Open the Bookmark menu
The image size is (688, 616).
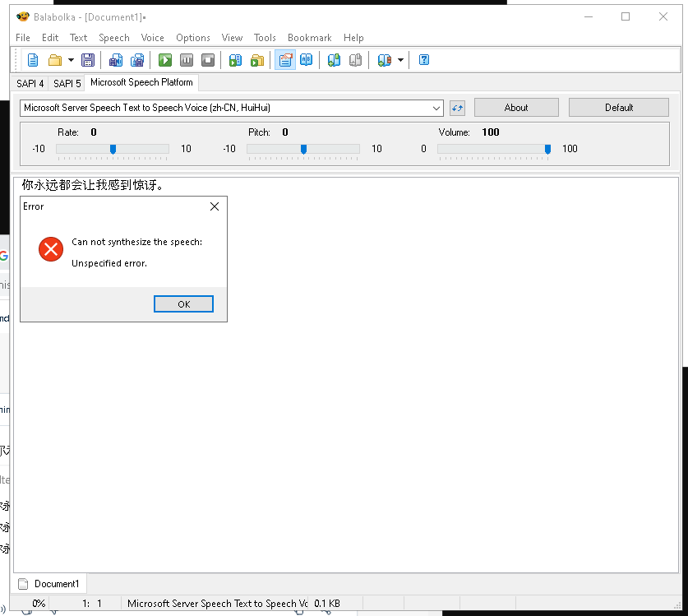tap(309, 38)
